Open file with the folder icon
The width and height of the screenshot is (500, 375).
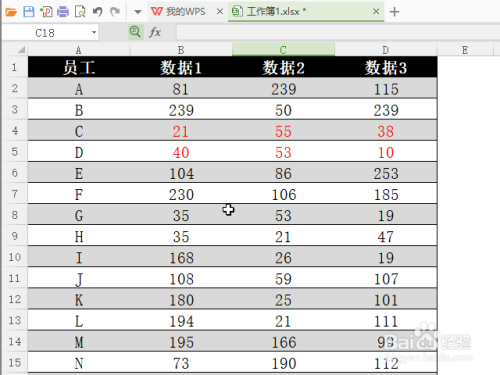coord(11,12)
